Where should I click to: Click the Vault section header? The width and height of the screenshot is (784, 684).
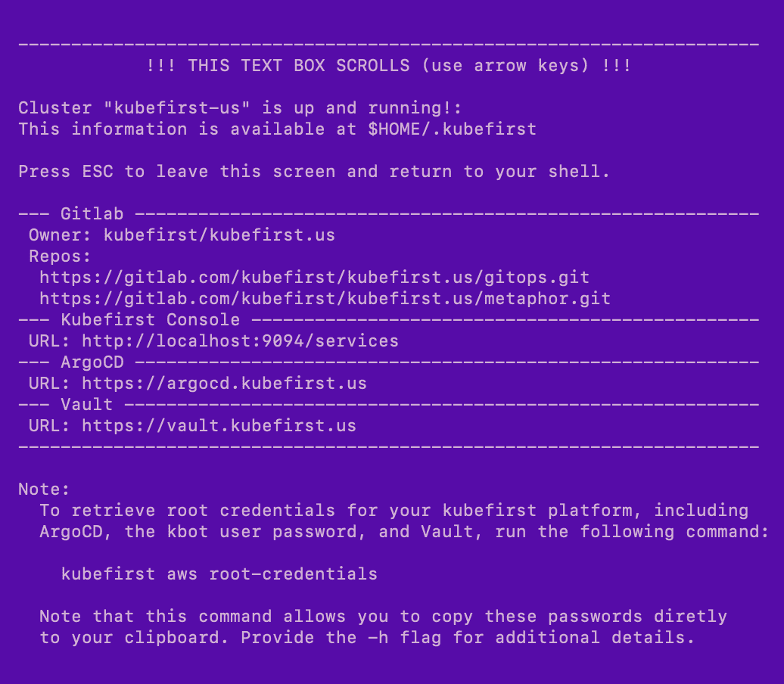(x=86, y=405)
